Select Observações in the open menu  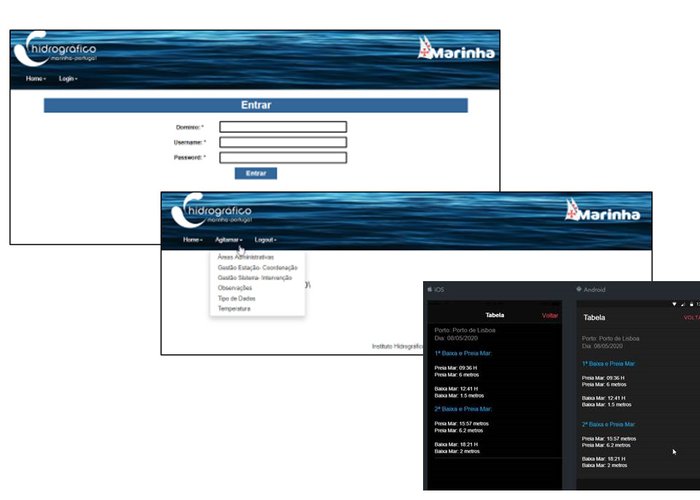[x=235, y=288]
